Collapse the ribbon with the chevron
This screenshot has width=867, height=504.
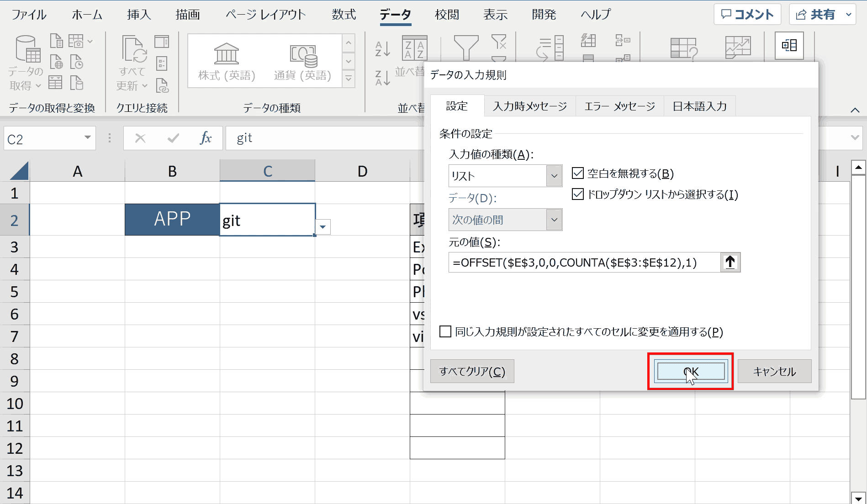pos(855,110)
